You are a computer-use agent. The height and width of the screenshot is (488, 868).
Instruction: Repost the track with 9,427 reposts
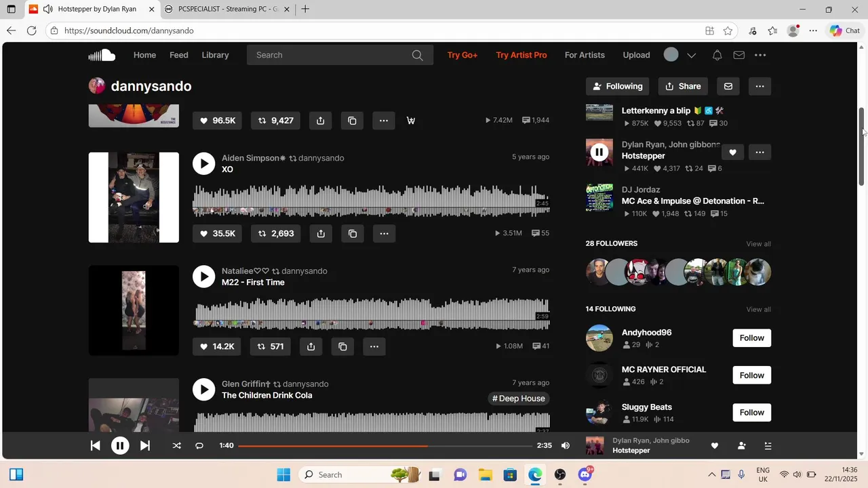276,121
